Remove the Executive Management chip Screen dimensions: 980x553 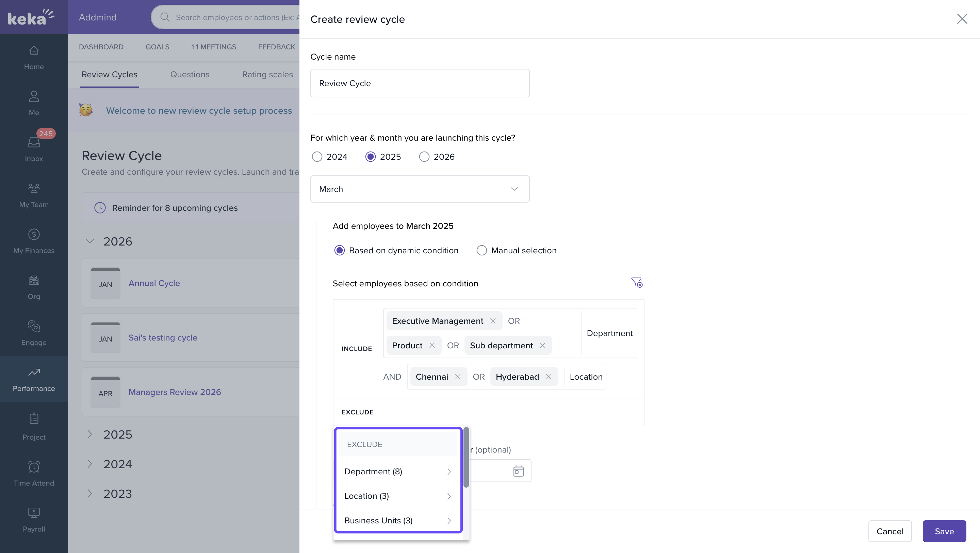pyautogui.click(x=493, y=321)
